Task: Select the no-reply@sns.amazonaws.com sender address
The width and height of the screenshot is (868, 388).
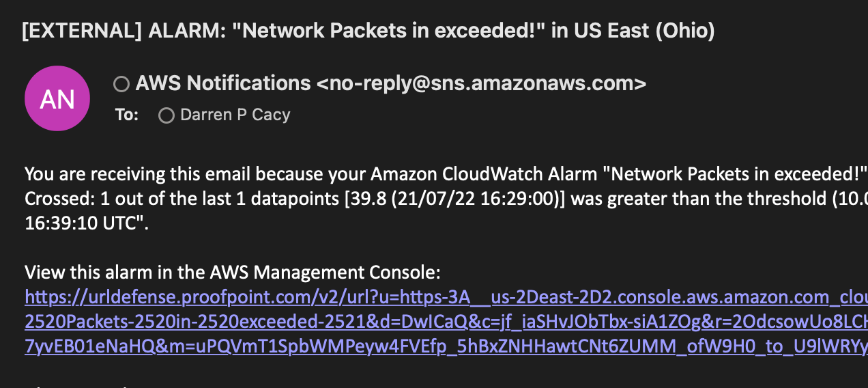Action: [481, 83]
